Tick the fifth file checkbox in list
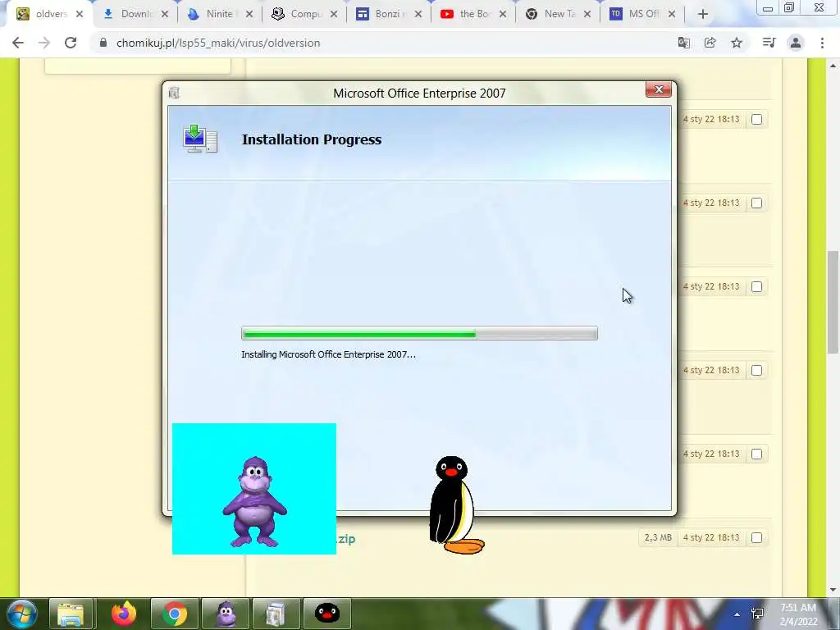This screenshot has width=840, height=630. [756, 454]
